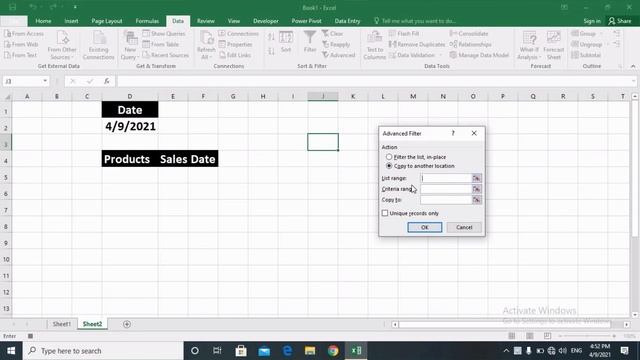The width and height of the screenshot is (640, 360).
Task: Switch to the Page Layout tab
Action: [107, 21]
